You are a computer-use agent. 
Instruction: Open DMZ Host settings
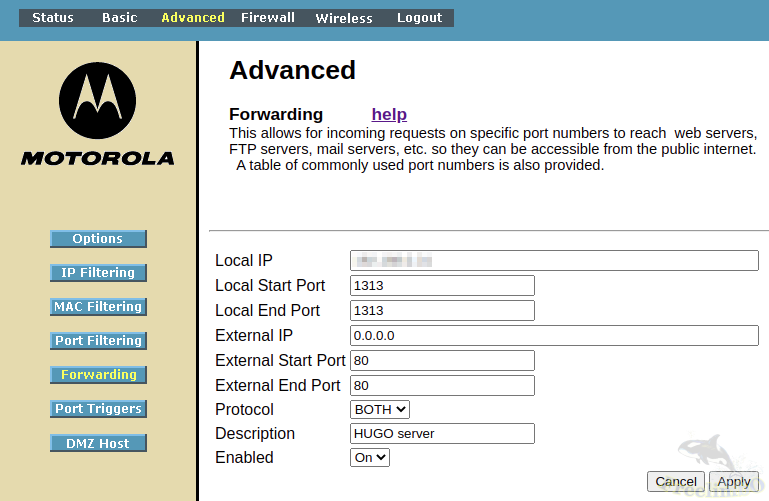[x=98, y=443]
